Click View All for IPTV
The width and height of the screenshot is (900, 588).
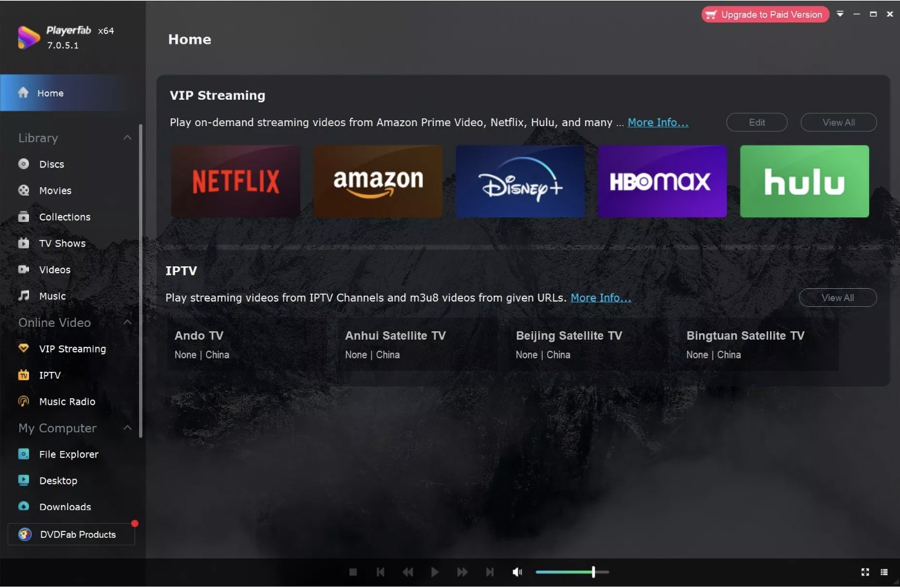[838, 298]
